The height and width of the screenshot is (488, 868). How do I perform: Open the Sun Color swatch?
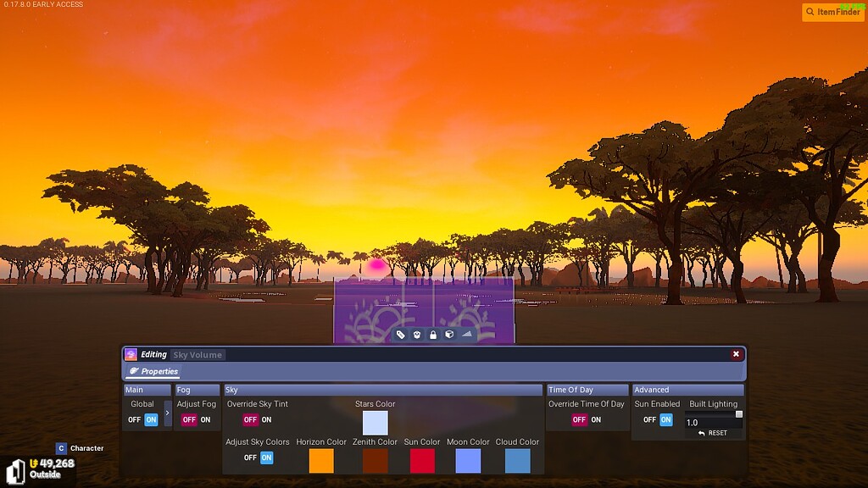(421, 458)
